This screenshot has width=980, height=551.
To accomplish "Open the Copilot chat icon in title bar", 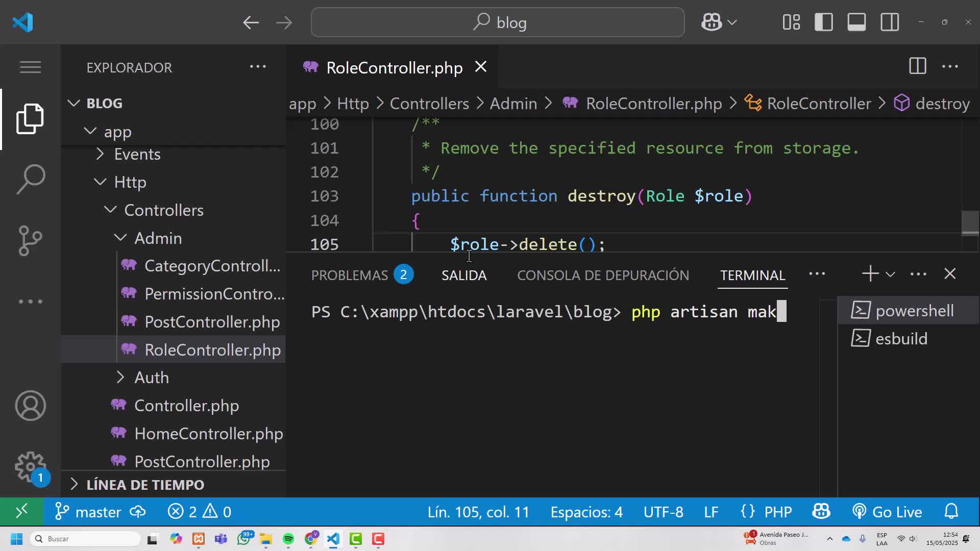I will pyautogui.click(x=712, y=22).
